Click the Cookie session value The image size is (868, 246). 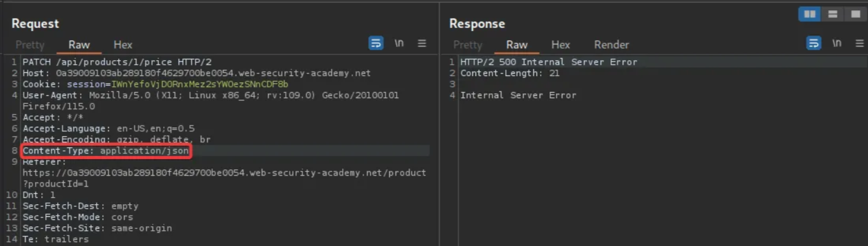pyautogui.click(x=199, y=84)
